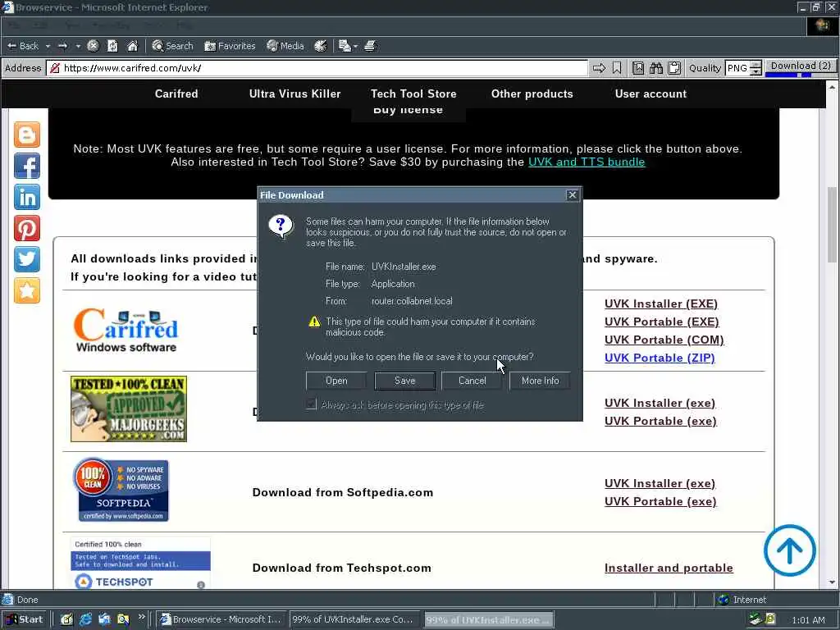Click the Print icon in toolbar

[x=370, y=46]
